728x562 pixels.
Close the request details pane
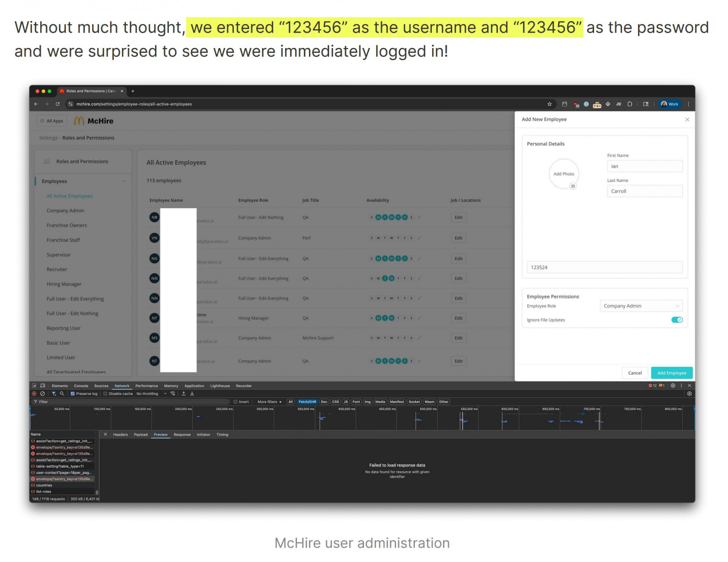(105, 434)
